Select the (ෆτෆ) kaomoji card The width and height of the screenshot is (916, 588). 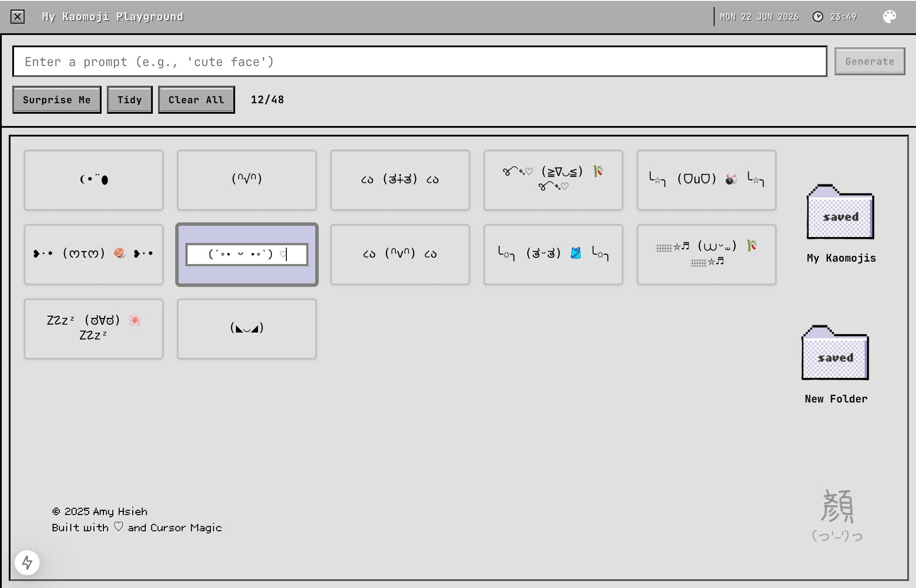click(94, 255)
